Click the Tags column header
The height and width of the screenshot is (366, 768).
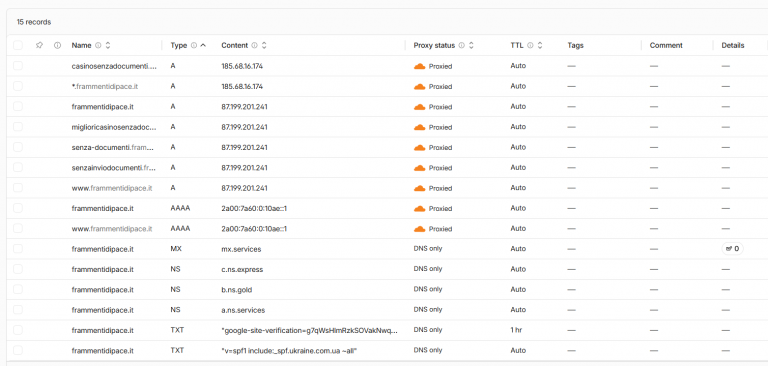[576, 46]
